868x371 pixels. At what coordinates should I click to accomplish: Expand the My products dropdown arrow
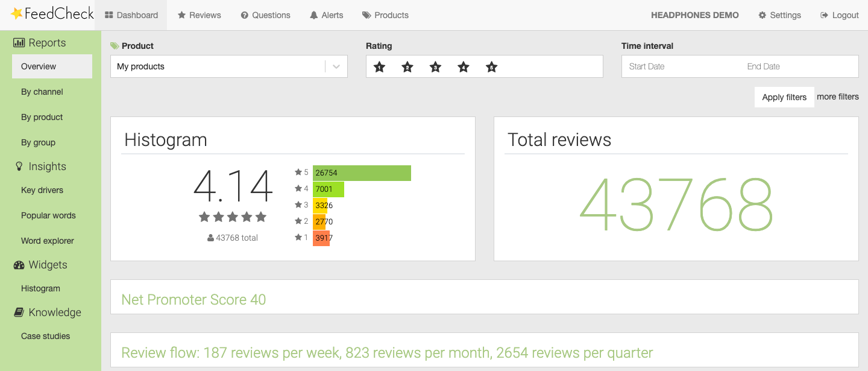click(336, 66)
